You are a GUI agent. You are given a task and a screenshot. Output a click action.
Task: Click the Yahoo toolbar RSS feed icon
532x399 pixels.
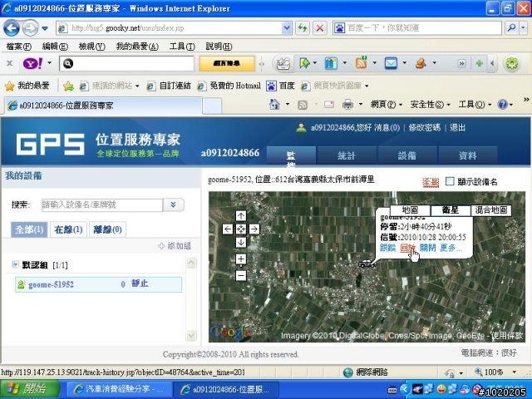pos(361,63)
